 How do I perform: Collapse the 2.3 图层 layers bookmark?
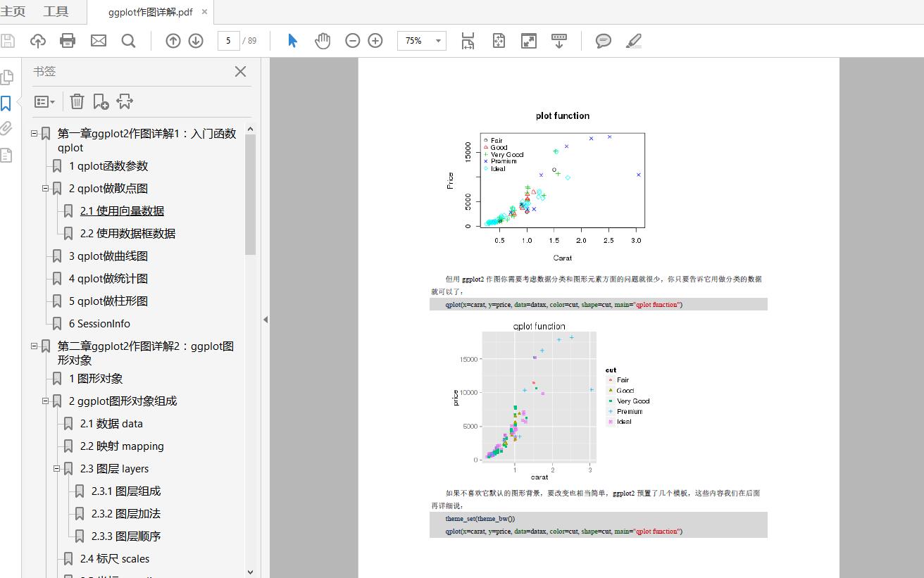tap(57, 468)
